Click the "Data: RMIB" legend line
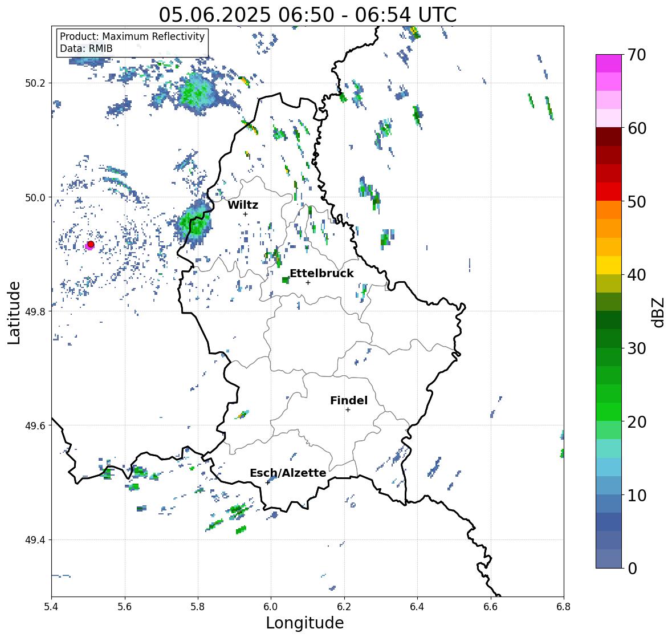The height and width of the screenshot is (637, 672). [x=86, y=48]
